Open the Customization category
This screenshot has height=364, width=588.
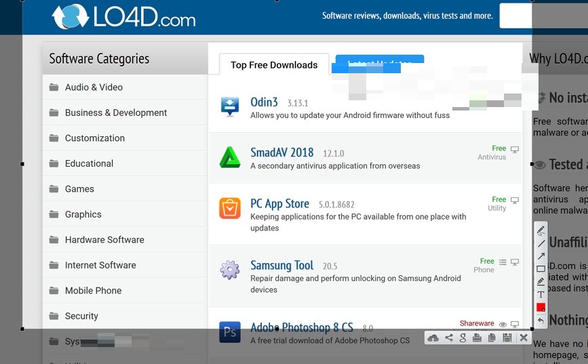(x=94, y=138)
